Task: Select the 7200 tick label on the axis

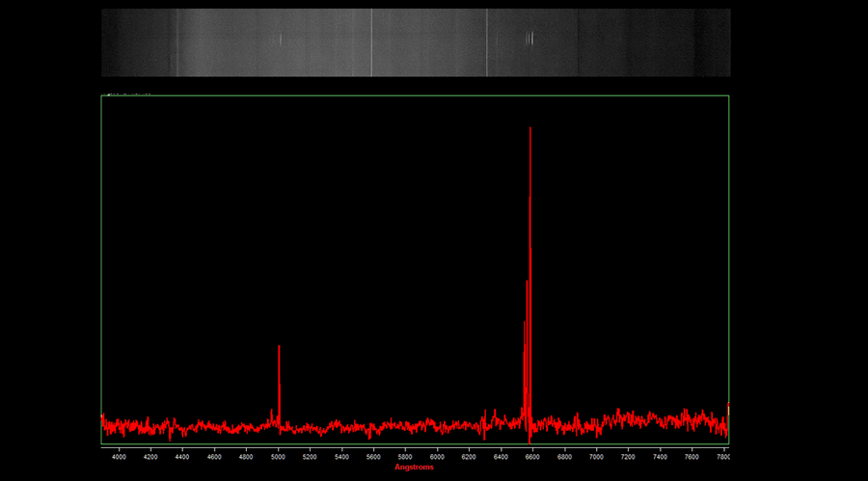Action: tap(628, 456)
